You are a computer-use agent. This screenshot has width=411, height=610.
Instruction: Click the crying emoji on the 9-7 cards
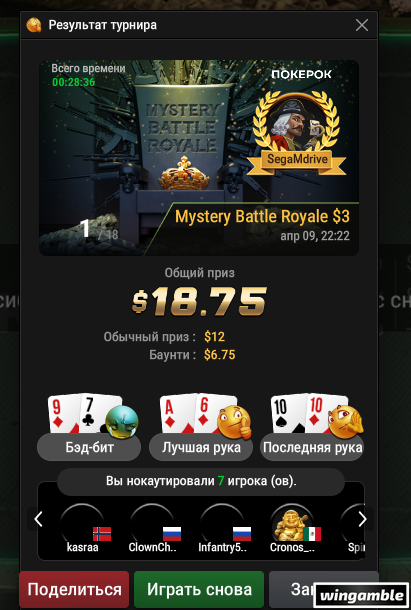point(122,422)
